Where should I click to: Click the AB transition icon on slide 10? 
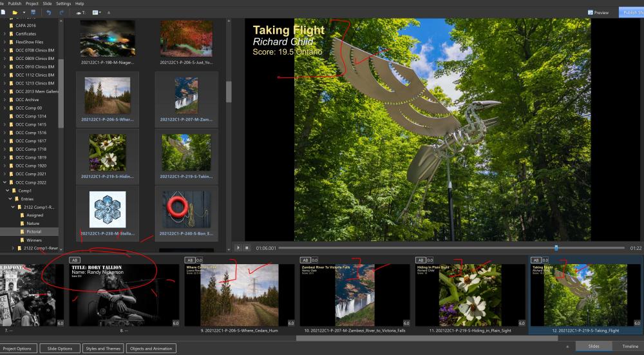[x=305, y=260]
